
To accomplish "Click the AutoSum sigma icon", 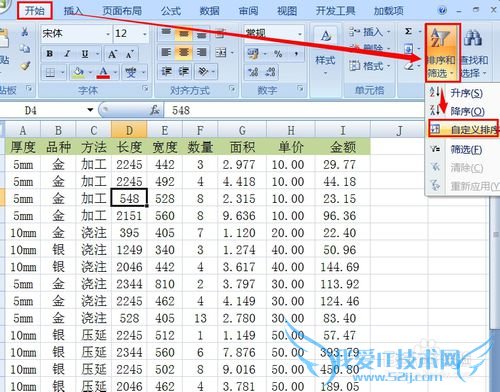I will [408, 31].
